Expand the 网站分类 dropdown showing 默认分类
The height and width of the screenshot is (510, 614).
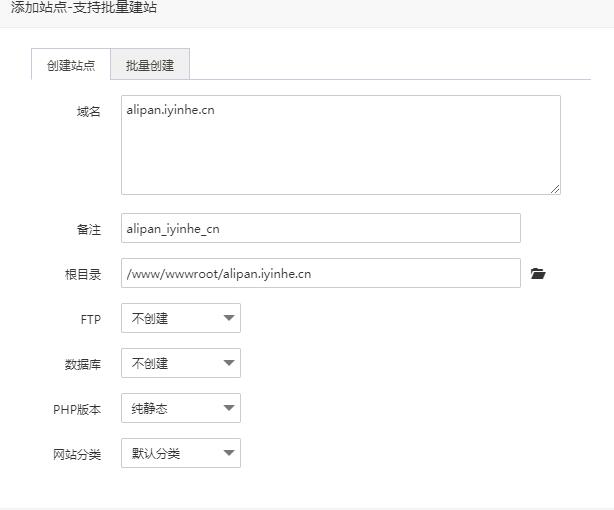pyautogui.click(x=180, y=453)
